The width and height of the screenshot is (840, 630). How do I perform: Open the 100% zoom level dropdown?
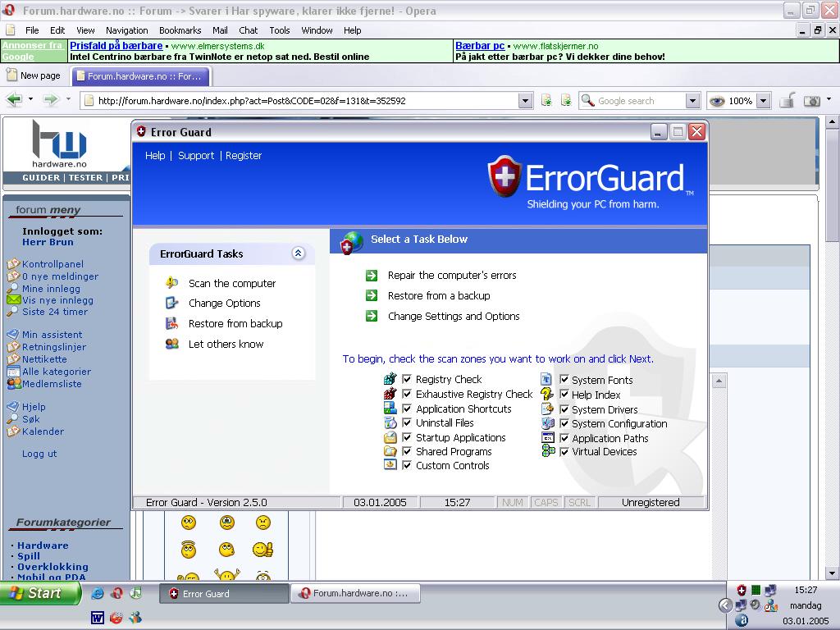point(764,101)
